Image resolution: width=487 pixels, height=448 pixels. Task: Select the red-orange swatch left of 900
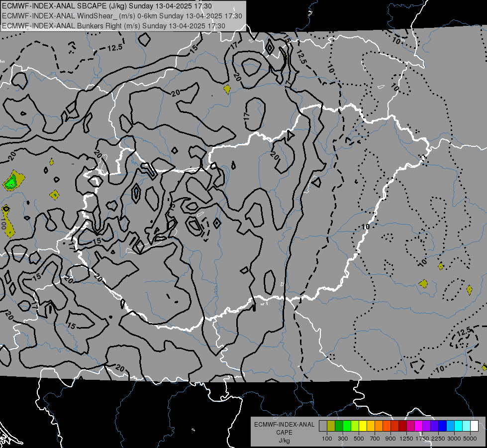[387, 426]
